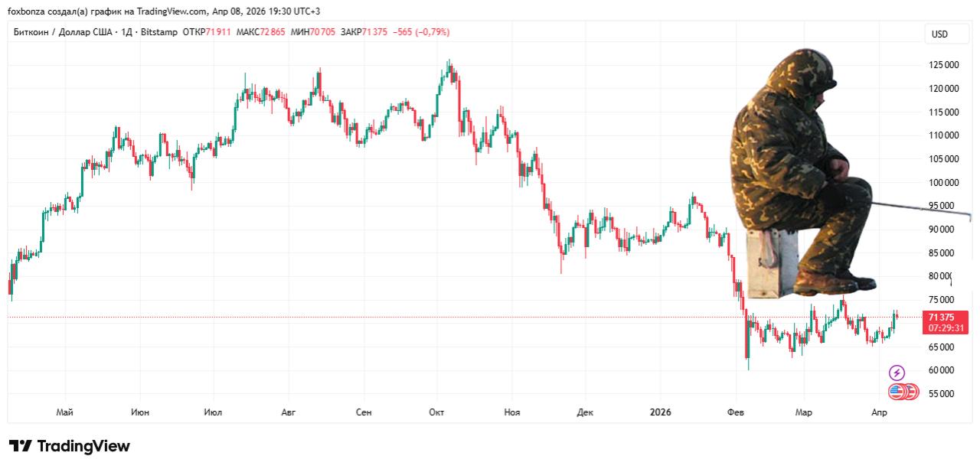
Task: Click the Апр month label on the axis
Action: pos(877,412)
